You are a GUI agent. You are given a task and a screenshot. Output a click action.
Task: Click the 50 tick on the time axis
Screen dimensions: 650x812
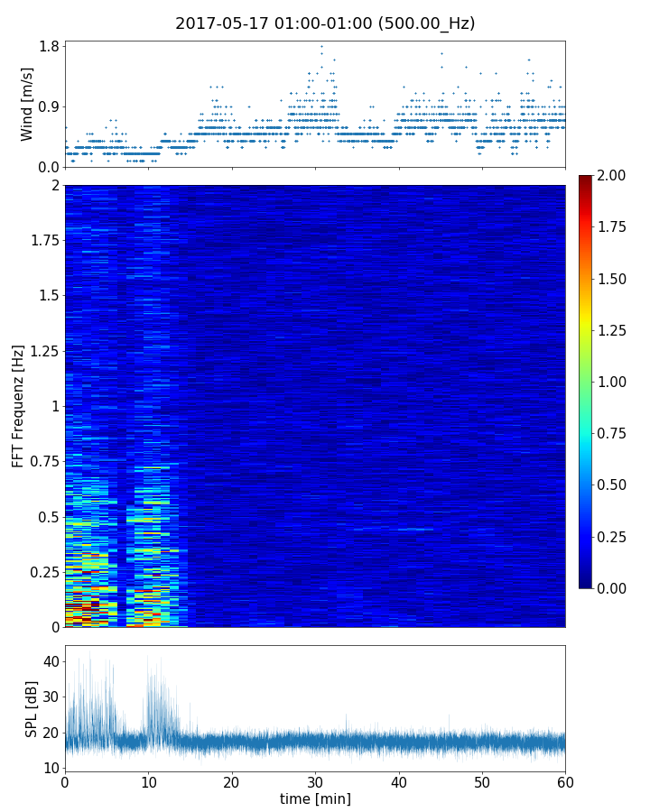482,781
